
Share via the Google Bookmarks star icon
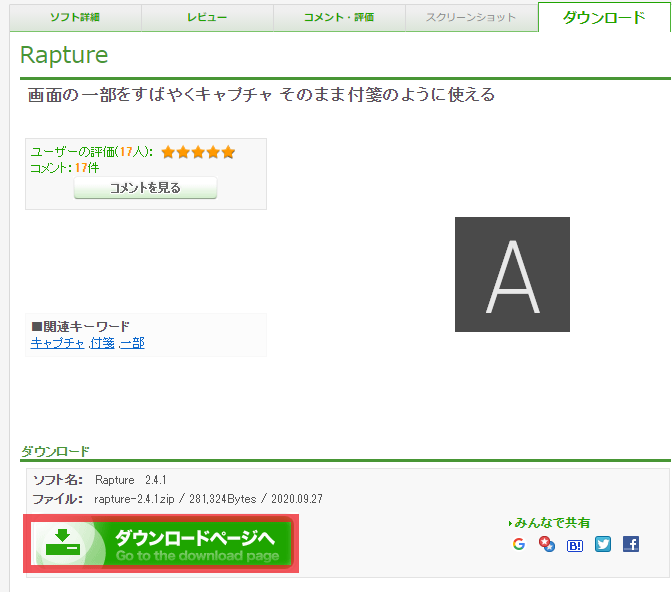pos(547,544)
